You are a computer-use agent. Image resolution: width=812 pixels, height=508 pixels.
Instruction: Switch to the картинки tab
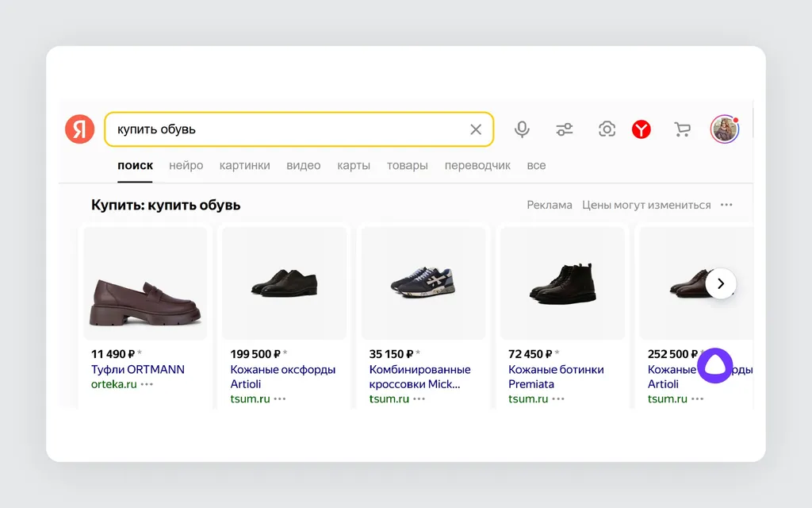244,165
